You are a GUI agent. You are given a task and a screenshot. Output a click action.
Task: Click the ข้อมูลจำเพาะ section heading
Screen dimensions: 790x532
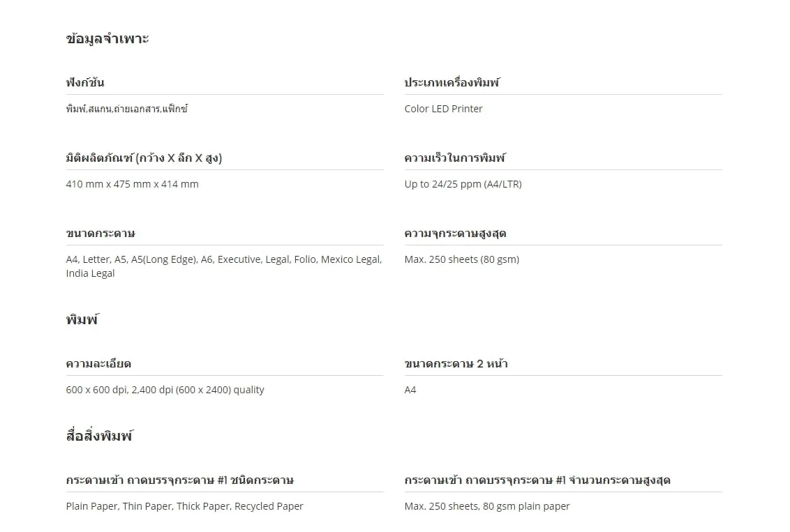point(107,39)
